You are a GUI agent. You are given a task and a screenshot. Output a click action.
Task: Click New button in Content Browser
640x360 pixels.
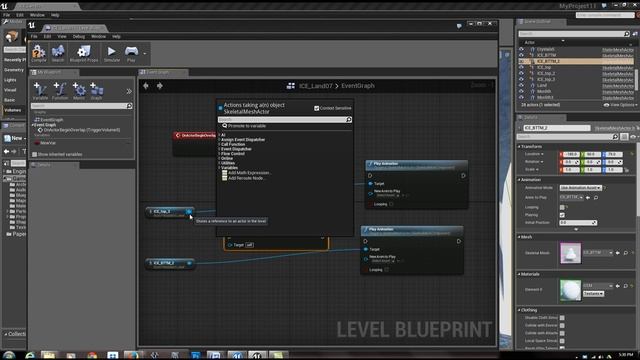14,138
